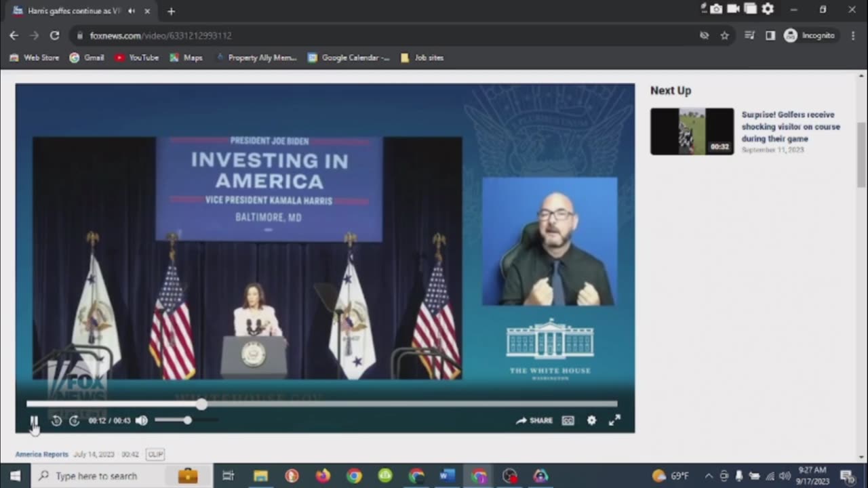
Task: Open the golfers Next Up video thumbnail
Action: 692,131
